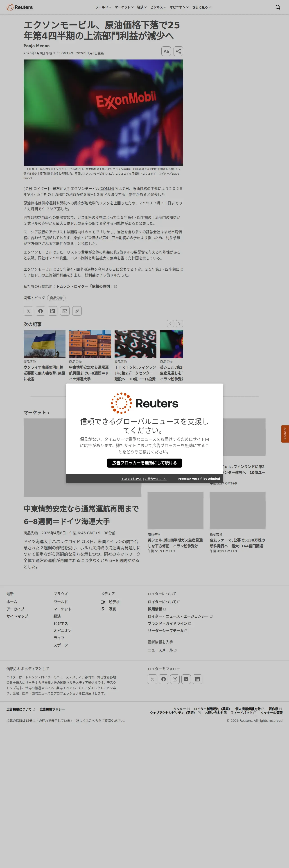The width and height of the screenshot is (289, 868).
Task: Open 広告掲載ポリシー in the footer
Action: point(52,709)
